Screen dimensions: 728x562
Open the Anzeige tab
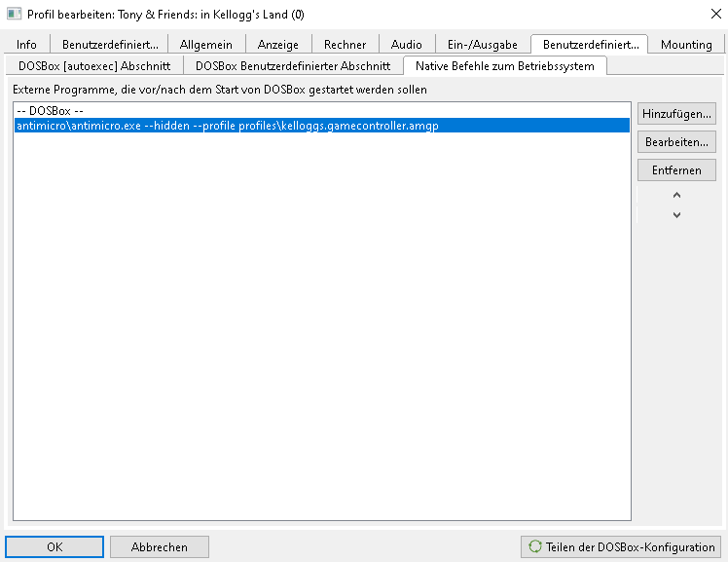278,45
